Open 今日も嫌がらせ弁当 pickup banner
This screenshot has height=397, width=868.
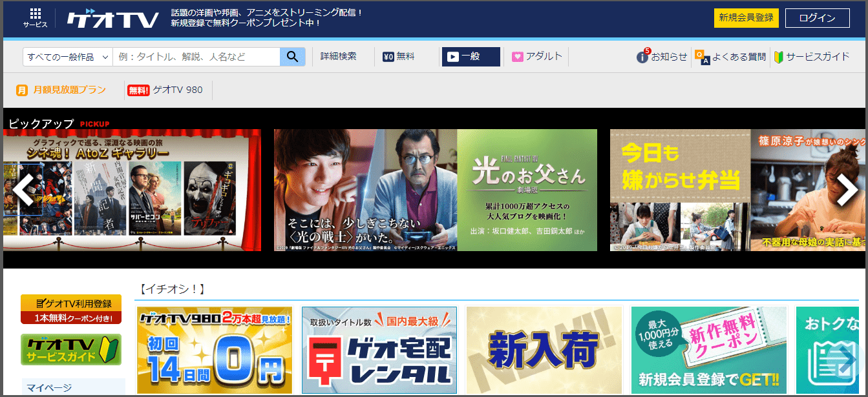click(737, 190)
